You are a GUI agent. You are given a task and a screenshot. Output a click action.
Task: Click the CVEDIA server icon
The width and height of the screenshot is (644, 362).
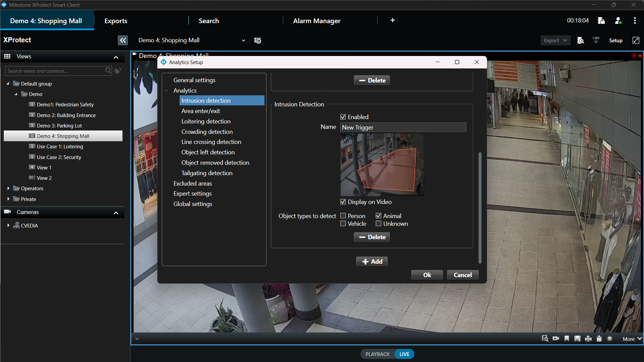tap(16, 225)
